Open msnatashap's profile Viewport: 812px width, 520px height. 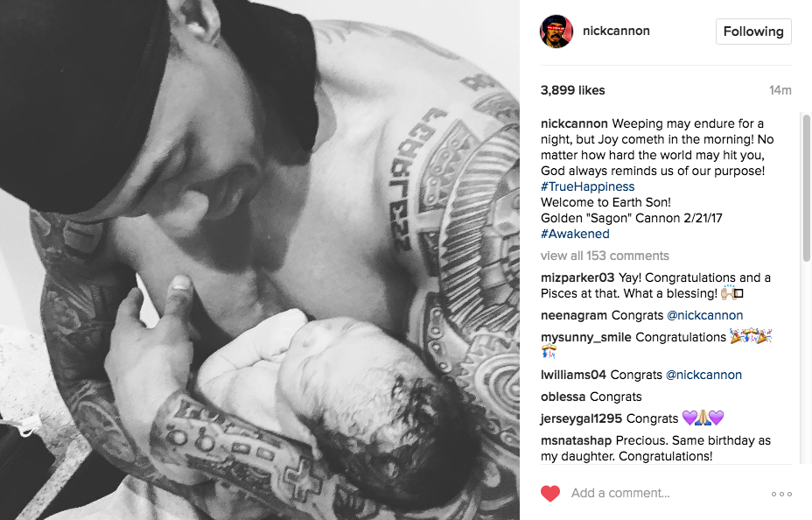pos(576,440)
